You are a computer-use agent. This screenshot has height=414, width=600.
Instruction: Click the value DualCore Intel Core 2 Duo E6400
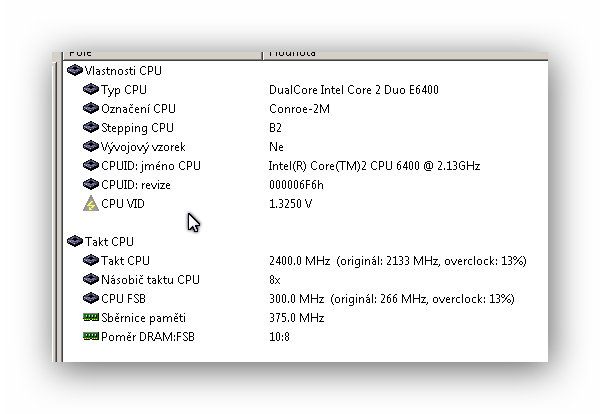pos(354,90)
